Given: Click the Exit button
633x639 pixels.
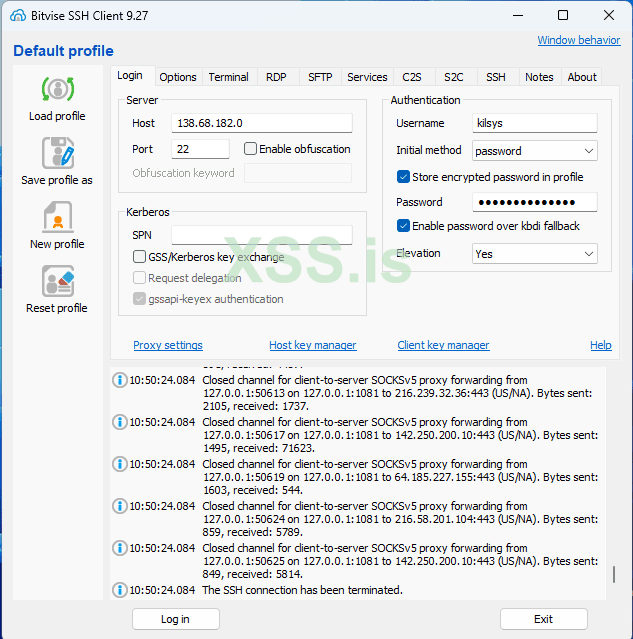Looking at the screenshot, I should tap(544, 619).
